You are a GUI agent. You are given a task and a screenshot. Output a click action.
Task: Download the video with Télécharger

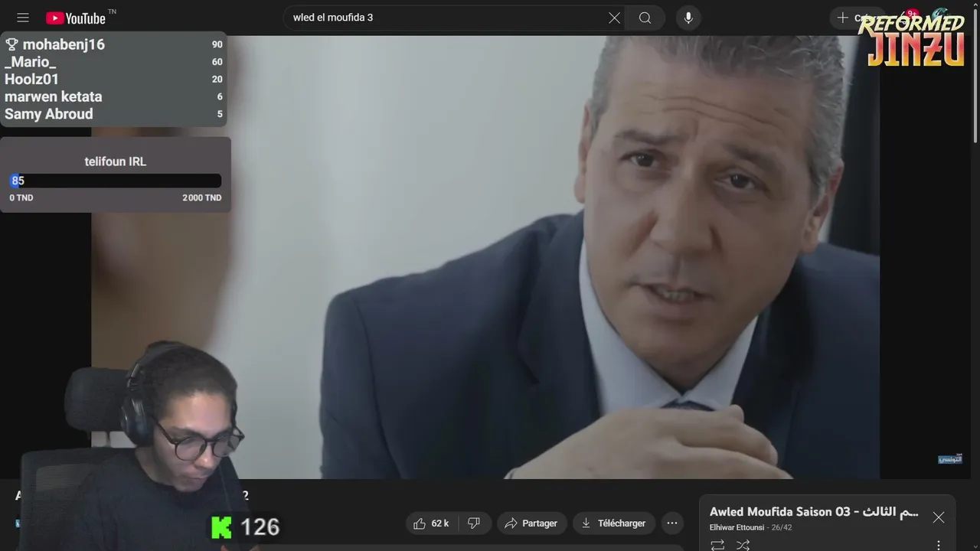614,523
